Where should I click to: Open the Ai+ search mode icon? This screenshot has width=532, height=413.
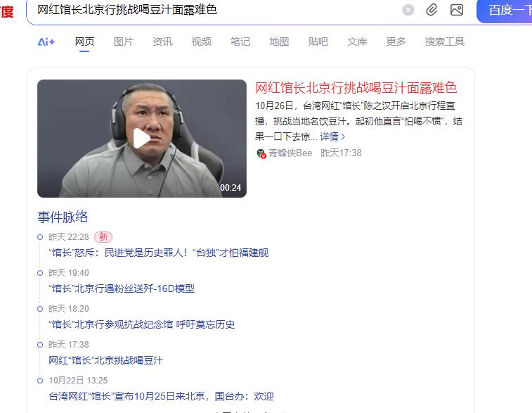click(x=46, y=42)
